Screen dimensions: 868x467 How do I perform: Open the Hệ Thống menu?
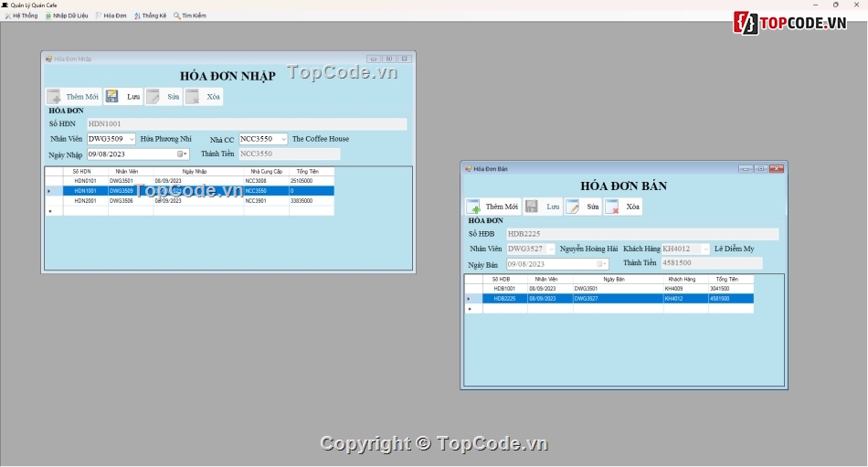point(21,16)
